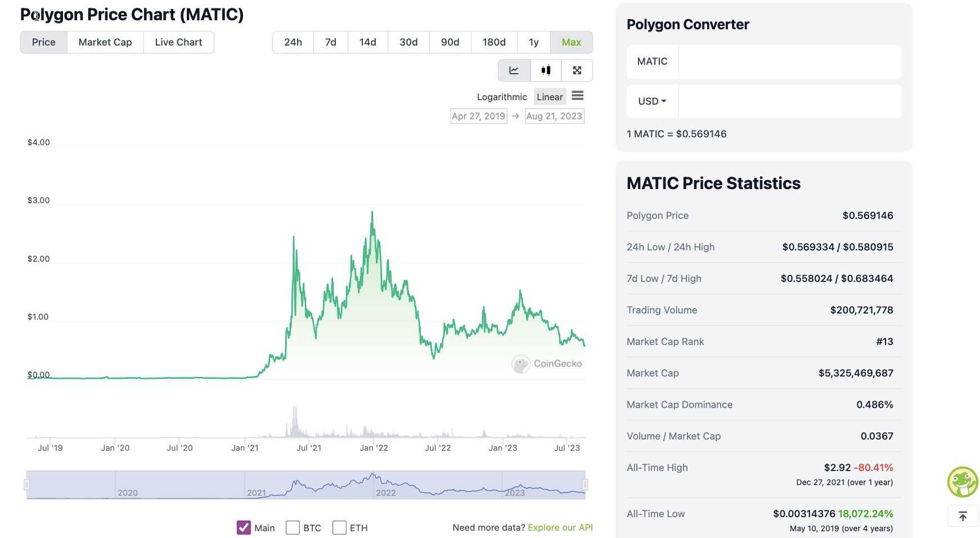This screenshot has height=538, width=980.
Task: Select the 90d time range
Action: (x=449, y=42)
